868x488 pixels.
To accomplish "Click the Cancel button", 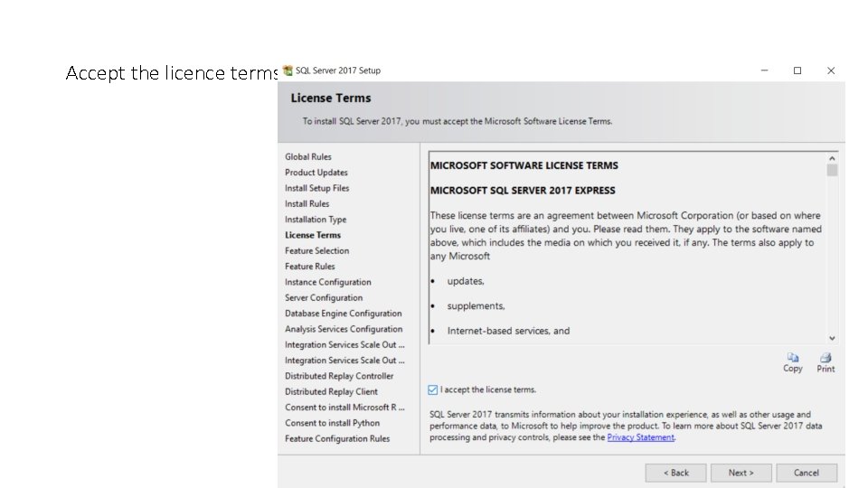I will pos(806,473).
